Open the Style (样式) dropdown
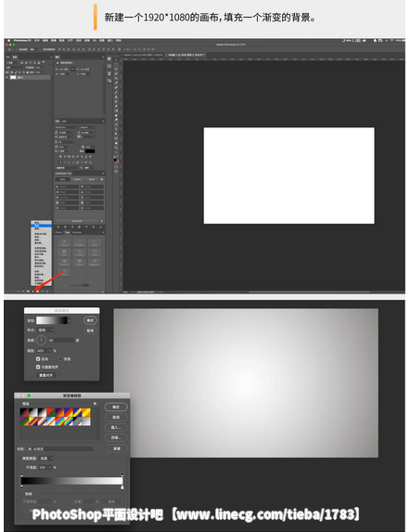This screenshot has height=532, width=411. (45, 331)
